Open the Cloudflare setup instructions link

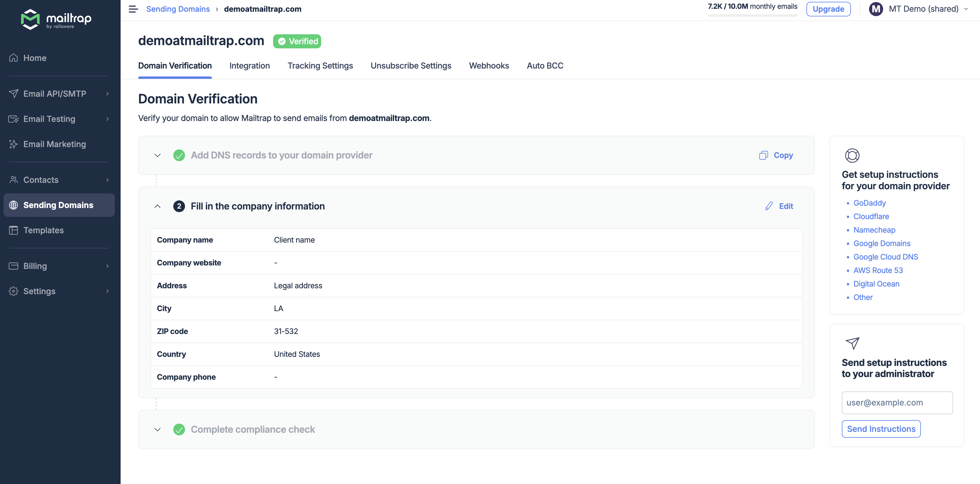point(871,216)
